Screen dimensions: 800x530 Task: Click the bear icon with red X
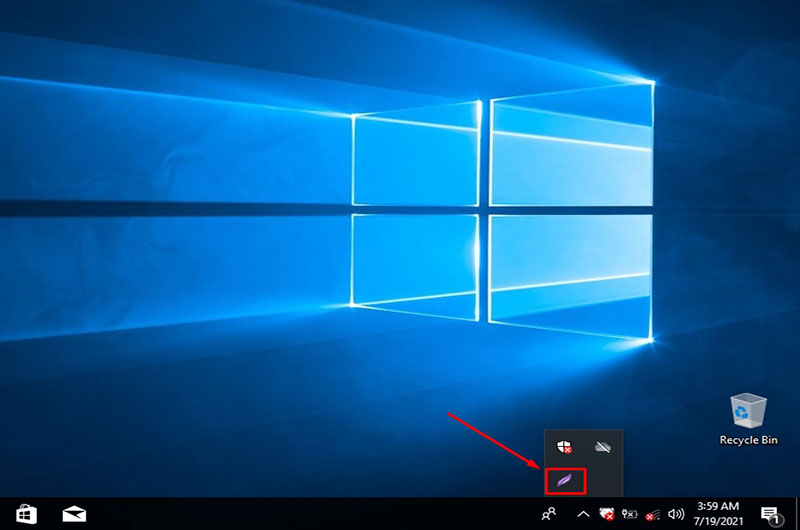click(607, 514)
